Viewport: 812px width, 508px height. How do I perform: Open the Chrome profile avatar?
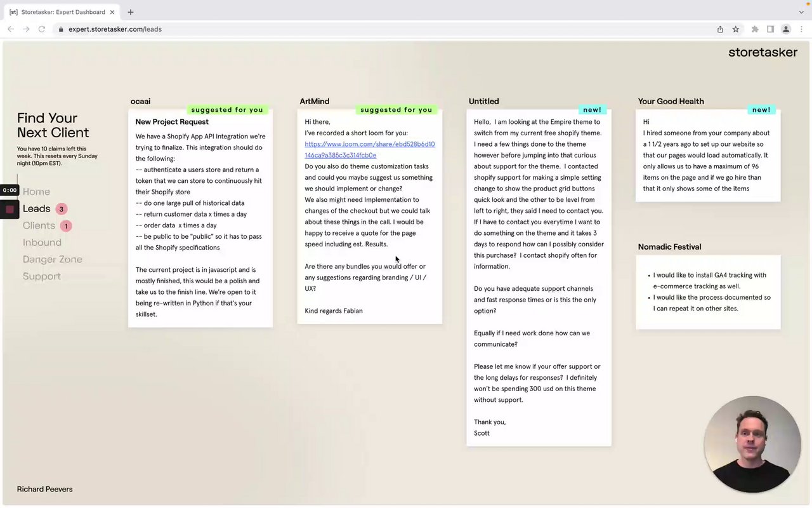[x=786, y=29]
